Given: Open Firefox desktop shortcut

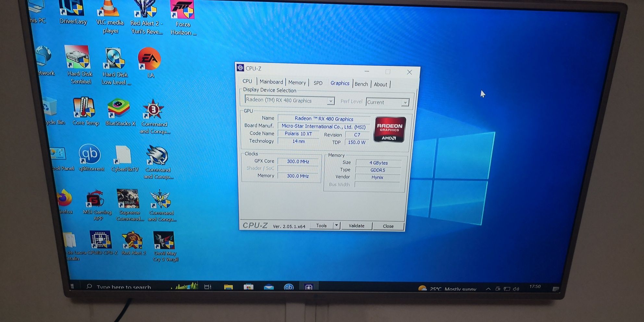Looking at the screenshot, I should pyautogui.click(x=65, y=201).
